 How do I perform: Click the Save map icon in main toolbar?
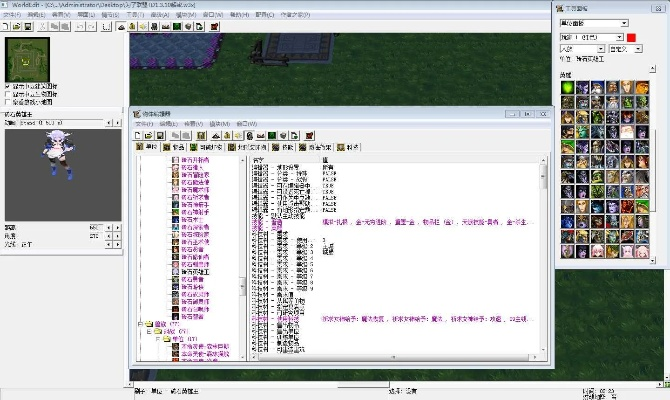click(x=31, y=26)
